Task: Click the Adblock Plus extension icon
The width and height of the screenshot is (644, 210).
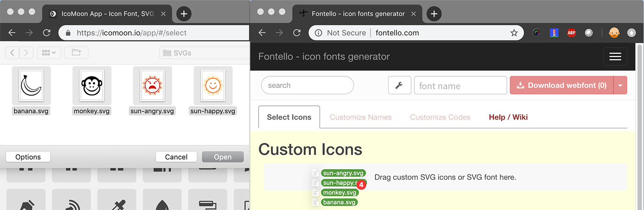Action: tap(571, 33)
